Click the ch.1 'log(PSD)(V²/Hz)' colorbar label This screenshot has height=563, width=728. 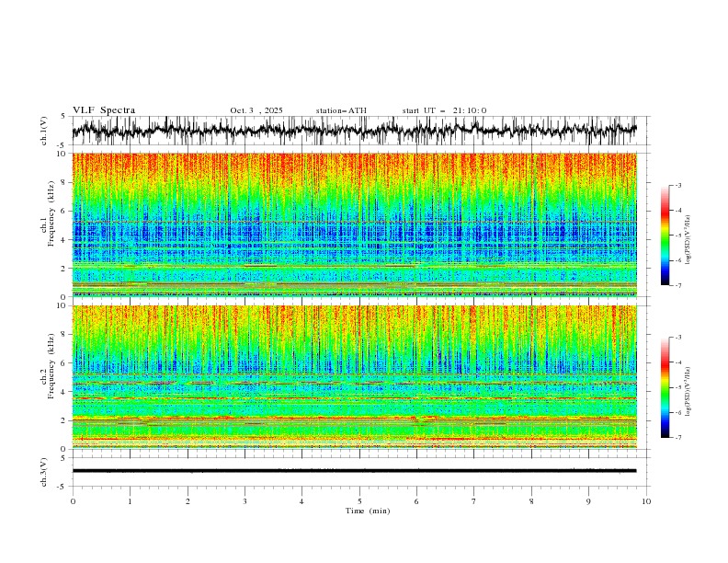pyautogui.click(x=688, y=240)
